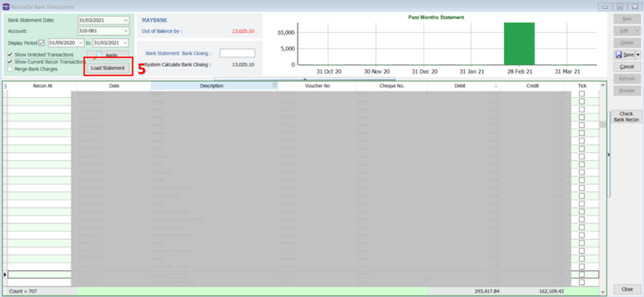Toggle the Display Period checkbox

coord(41,43)
